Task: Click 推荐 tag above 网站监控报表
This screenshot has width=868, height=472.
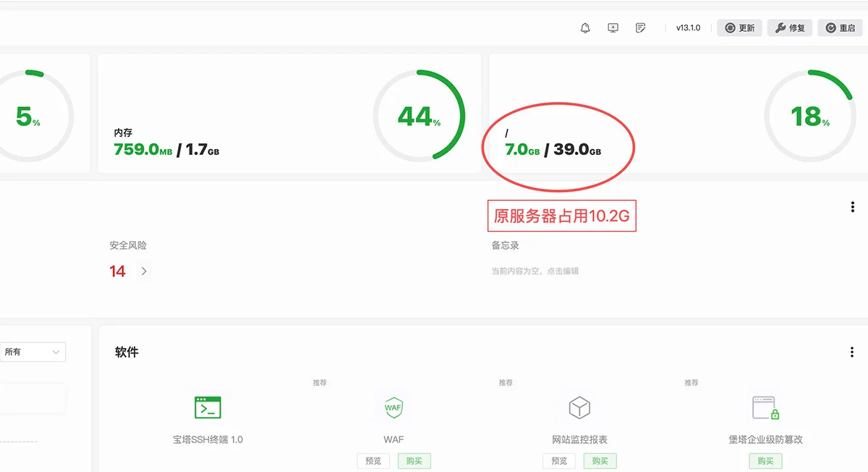Action: tap(506, 382)
